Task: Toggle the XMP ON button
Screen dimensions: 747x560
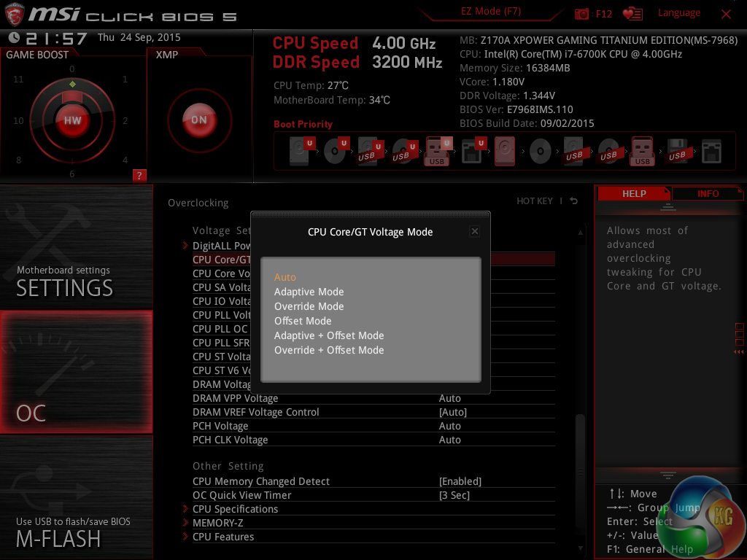Action: click(199, 120)
